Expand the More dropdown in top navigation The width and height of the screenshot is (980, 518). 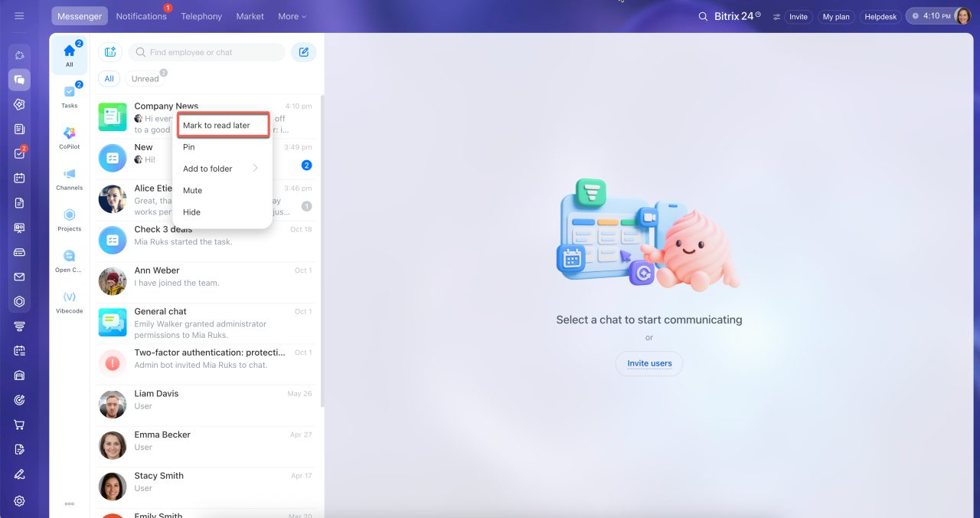pos(292,16)
